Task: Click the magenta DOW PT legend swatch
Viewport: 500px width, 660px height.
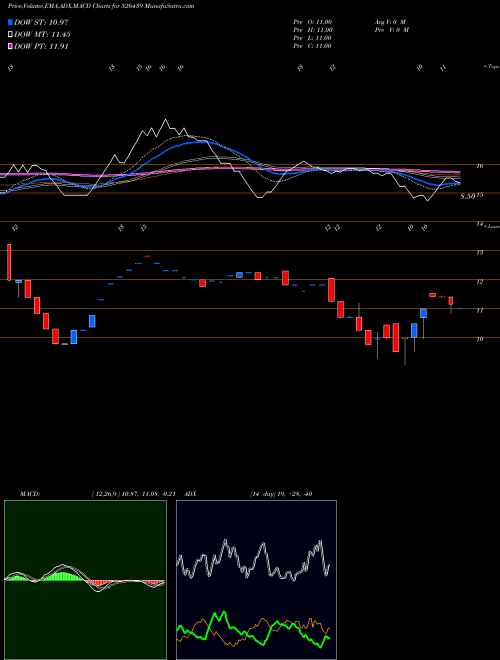Action: [x=10, y=47]
